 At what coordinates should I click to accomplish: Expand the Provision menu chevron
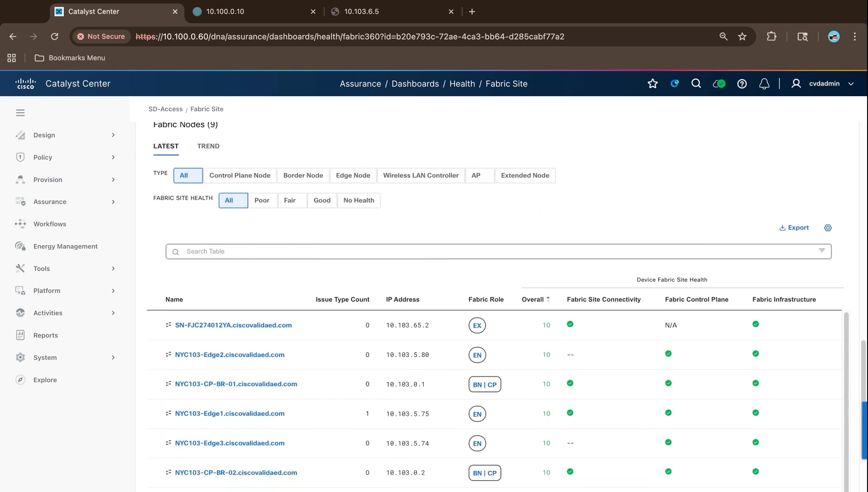click(x=113, y=179)
